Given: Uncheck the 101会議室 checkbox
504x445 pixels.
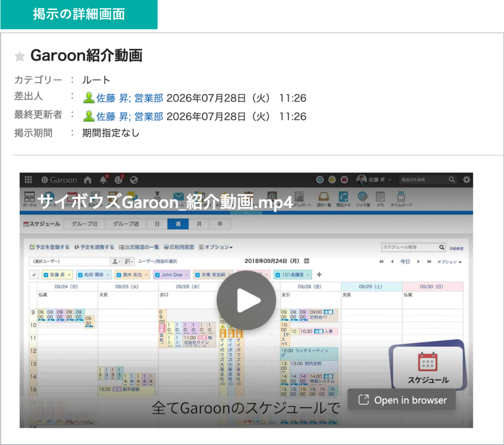Looking at the screenshot, I should click(x=278, y=275).
